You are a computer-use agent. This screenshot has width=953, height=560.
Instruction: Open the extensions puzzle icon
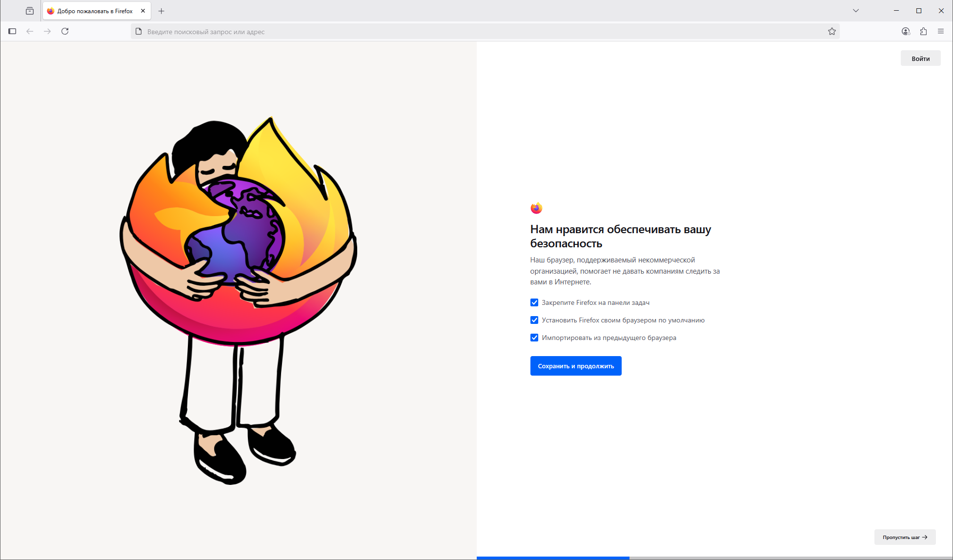coord(923,31)
